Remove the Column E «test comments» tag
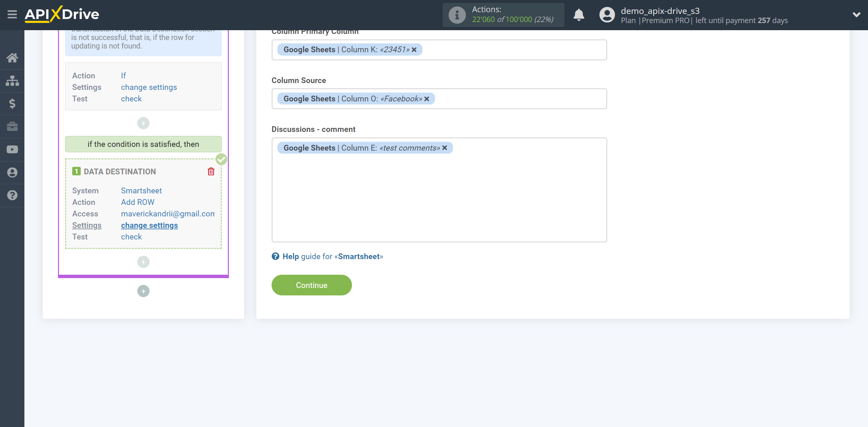 click(445, 148)
